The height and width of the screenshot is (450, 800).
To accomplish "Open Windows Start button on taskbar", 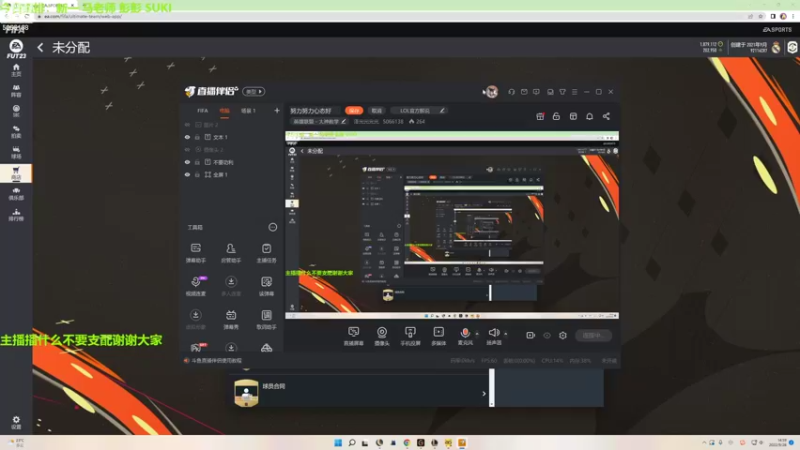I will (x=338, y=443).
